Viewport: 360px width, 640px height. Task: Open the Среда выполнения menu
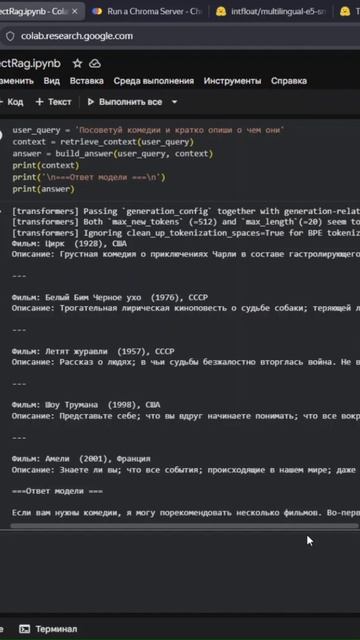[154, 81]
